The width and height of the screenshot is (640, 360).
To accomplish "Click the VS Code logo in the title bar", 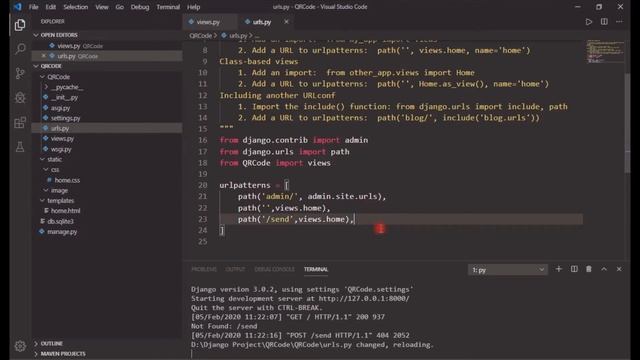I will tap(17, 7).
